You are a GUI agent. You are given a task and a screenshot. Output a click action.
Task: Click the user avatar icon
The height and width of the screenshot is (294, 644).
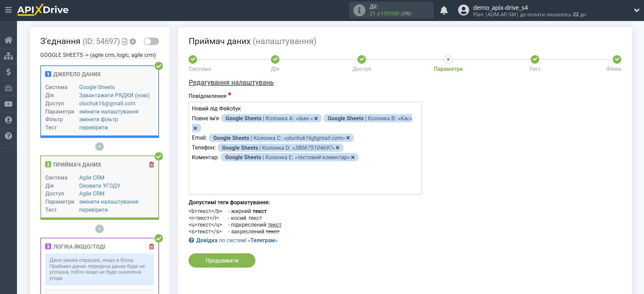coord(464,10)
